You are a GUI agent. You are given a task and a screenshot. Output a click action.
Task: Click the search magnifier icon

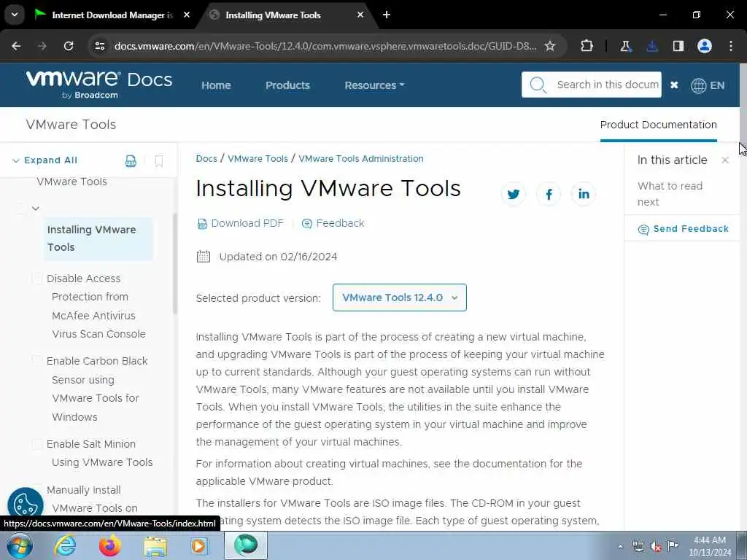click(x=538, y=85)
